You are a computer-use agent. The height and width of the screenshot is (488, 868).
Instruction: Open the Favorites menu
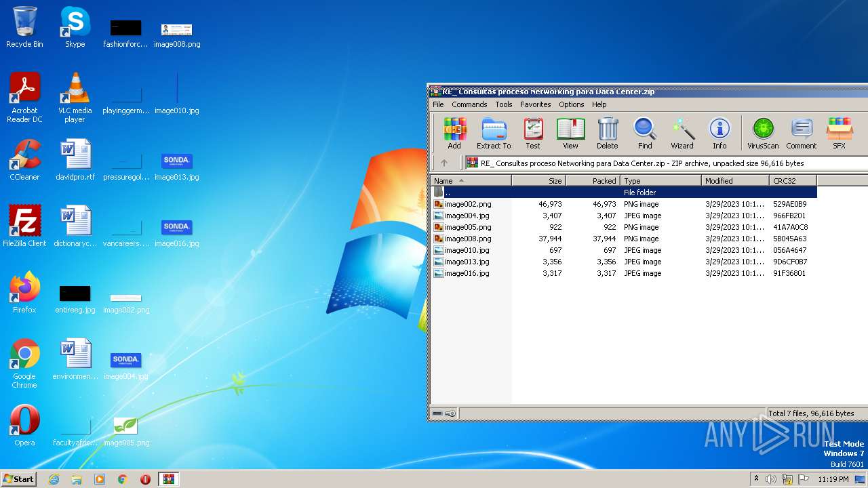click(536, 104)
